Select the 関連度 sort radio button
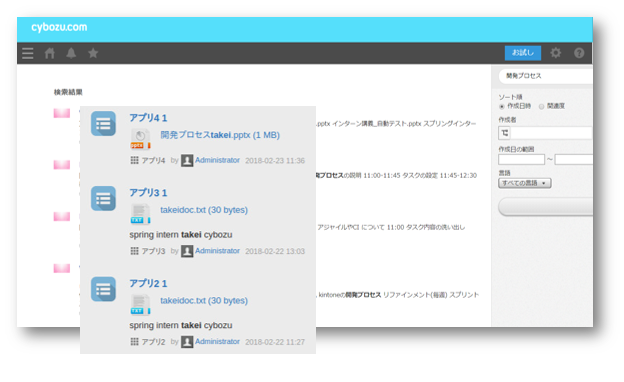624x382 pixels. [541, 106]
